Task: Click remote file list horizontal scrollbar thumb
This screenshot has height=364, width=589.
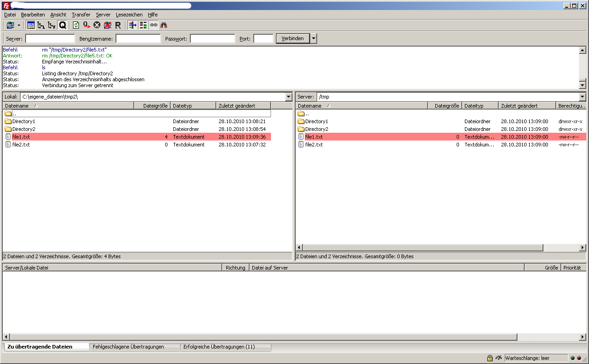Action: 423,248
